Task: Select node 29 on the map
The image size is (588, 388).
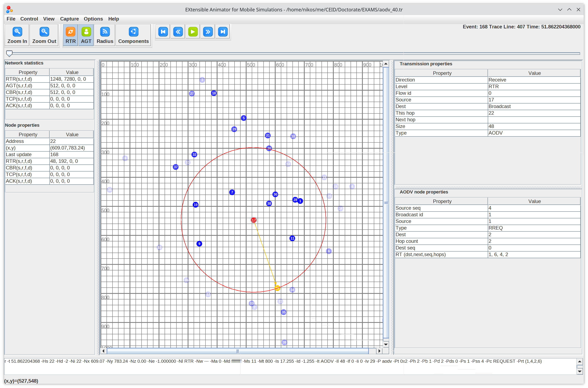Action: pyautogui.click(x=234, y=129)
